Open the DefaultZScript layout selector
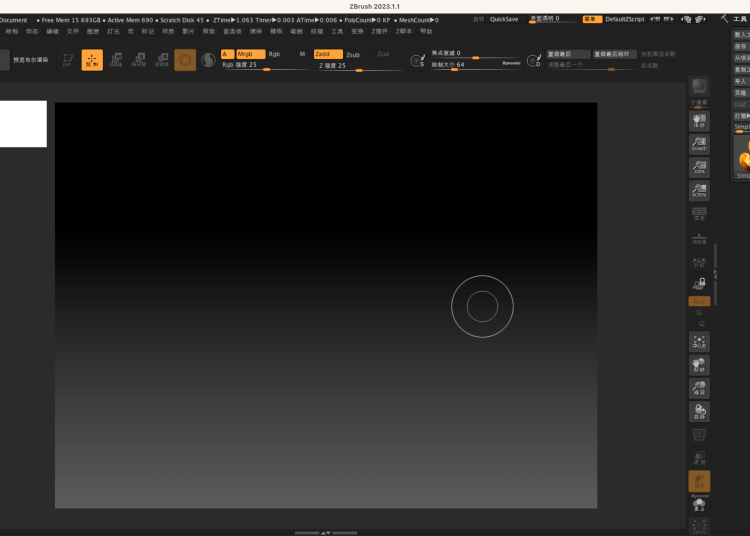 coord(626,19)
